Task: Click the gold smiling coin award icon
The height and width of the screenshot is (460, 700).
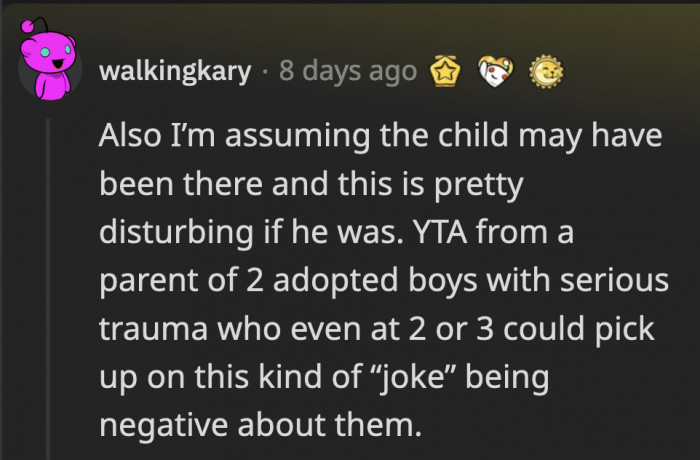Action: pos(544,72)
